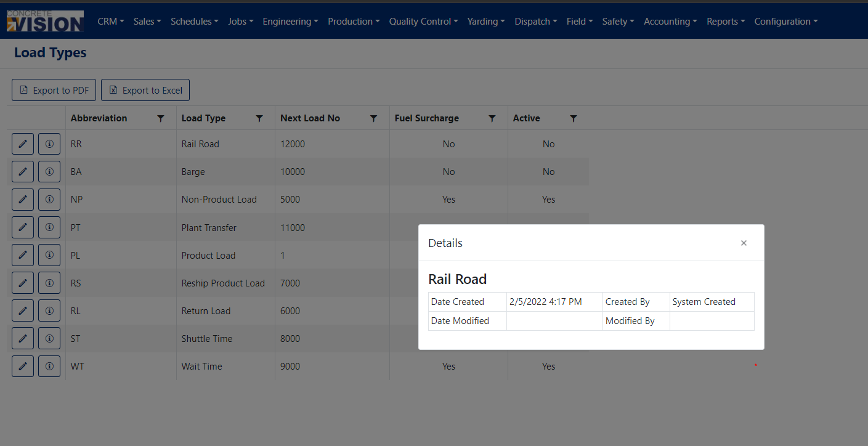The image size is (868, 446).
Task: Sort by Fuel Surcharge header
Action: (427, 118)
